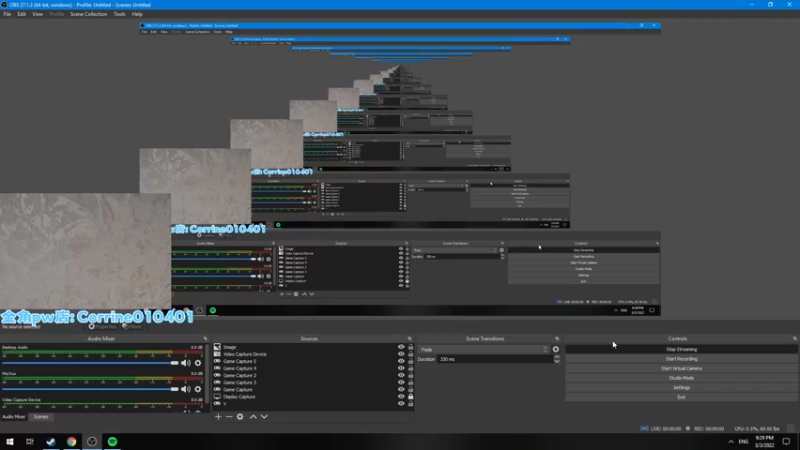Click the Display Capture monitor icon
800x450 pixels.
217,396
